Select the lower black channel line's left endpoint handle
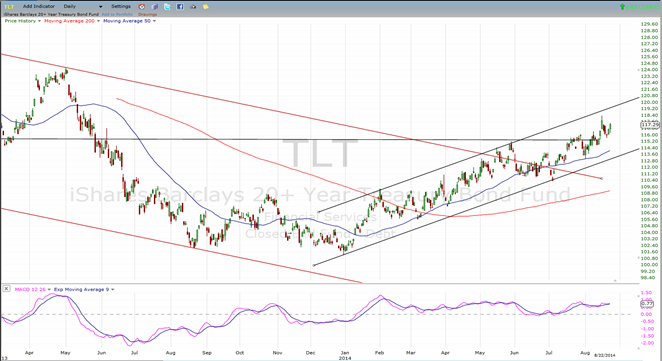 click(314, 265)
